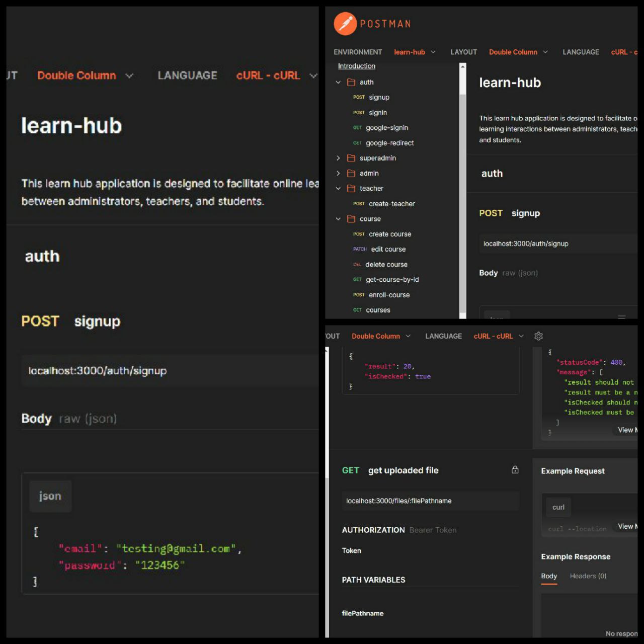Click the learn-hub title in the sidebar panel

pos(510,83)
